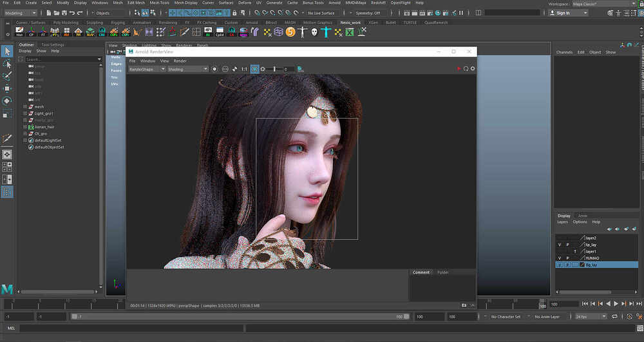Image resolution: width=644 pixels, height=342 pixels.
Task: Click the skull shelf icon
Action: coord(314,32)
